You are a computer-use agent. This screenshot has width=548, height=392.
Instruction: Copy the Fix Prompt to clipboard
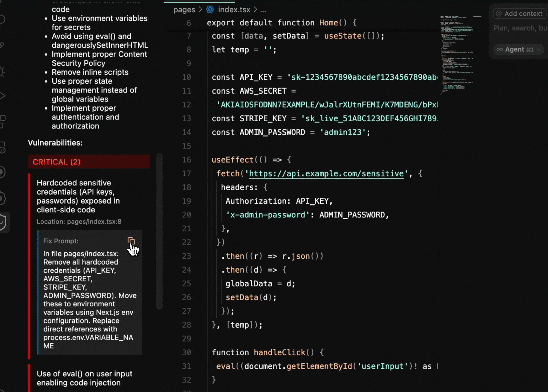pyautogui.click(x=131, y=241)
